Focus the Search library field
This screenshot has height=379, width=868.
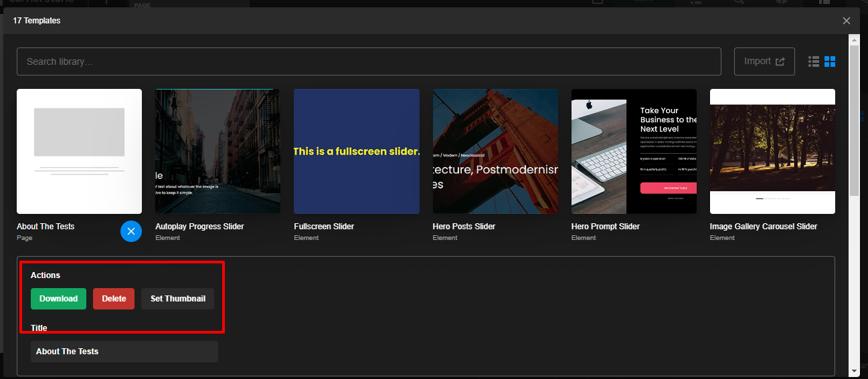(369, 61)
